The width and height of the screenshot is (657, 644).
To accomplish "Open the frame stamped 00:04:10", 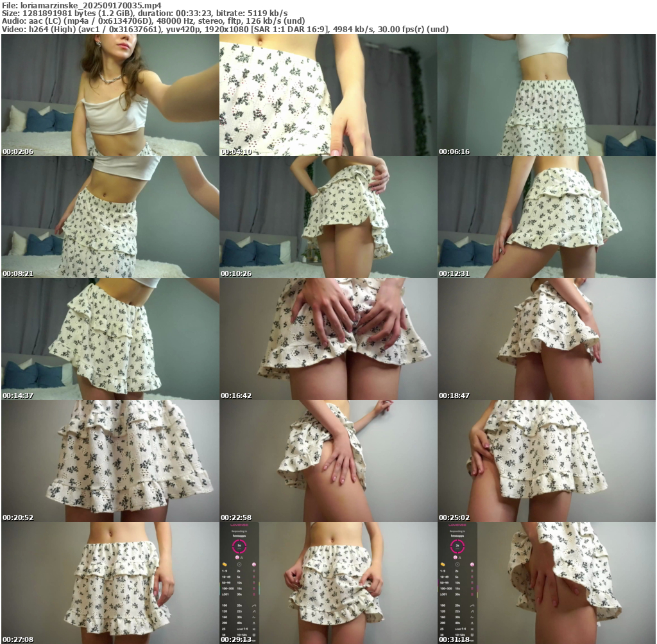I will tap(328, 95).
